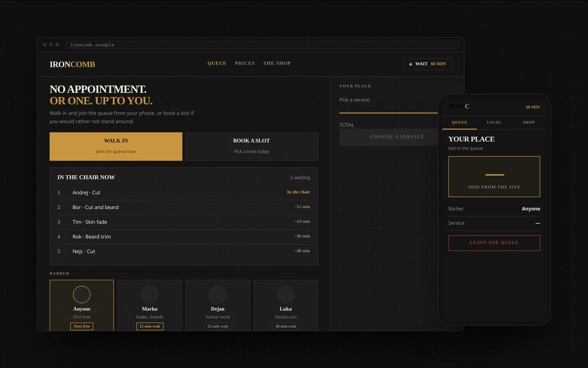The width and height of the screenshot is (588, 368).
Task: Select the WALK IN option
Action: tap(116, 146)
